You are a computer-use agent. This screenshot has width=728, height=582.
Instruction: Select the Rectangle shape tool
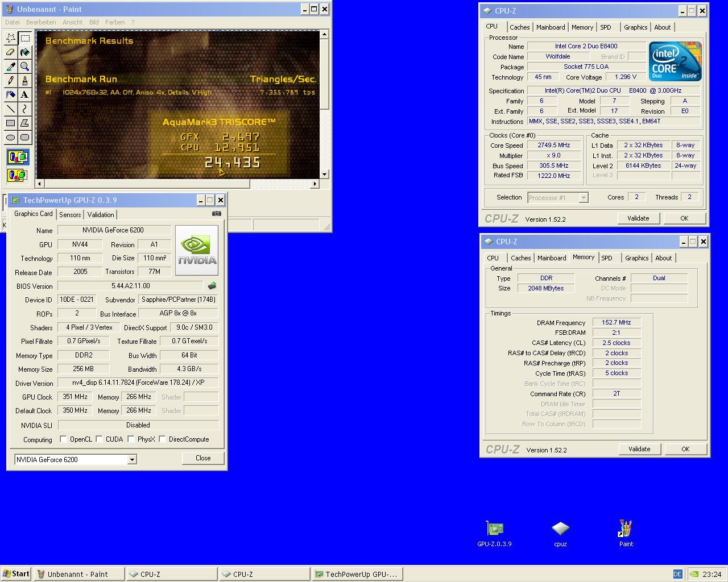tap(11, 123)
